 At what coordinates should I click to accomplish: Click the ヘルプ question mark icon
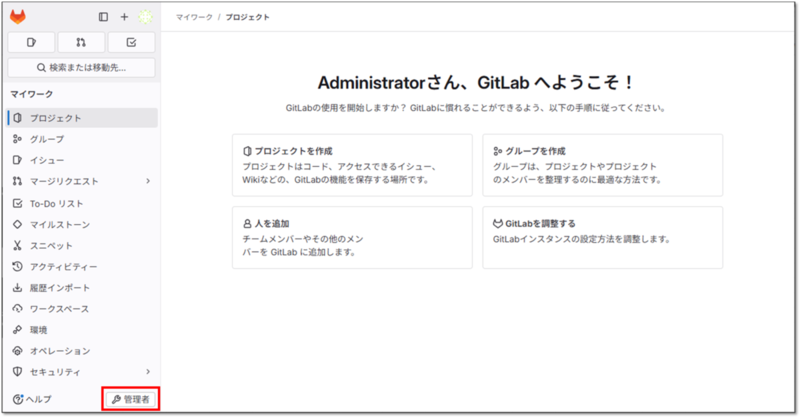pyautogui.click(x=18, y=399)
